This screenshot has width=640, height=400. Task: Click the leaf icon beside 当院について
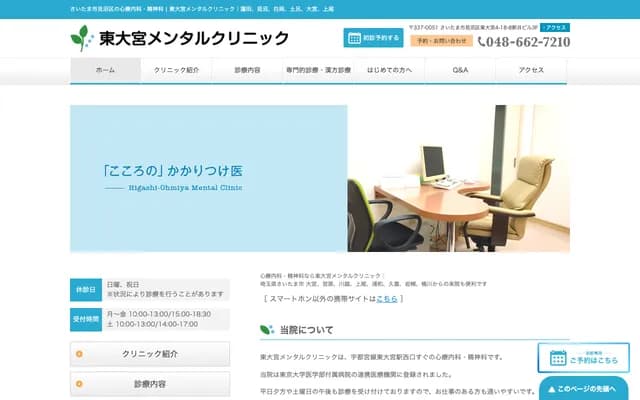click(x=267, y=329)
